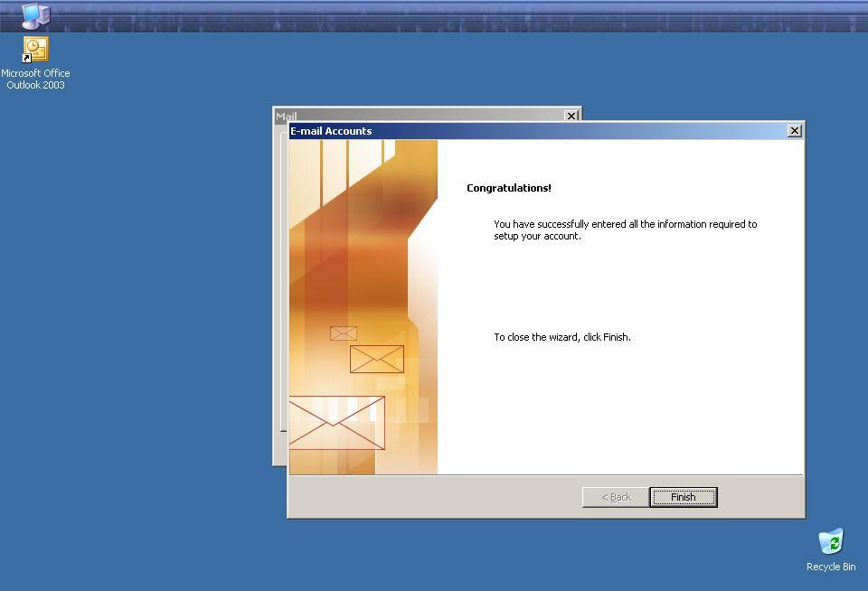The image size is (868, 591).
Task: Select the Microsoft Office Outlook 2003 shortcut
Action: (35, 50)
